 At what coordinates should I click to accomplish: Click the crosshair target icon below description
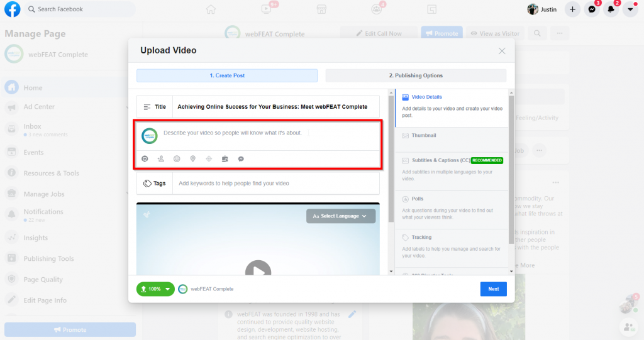(x=209, y=159)
